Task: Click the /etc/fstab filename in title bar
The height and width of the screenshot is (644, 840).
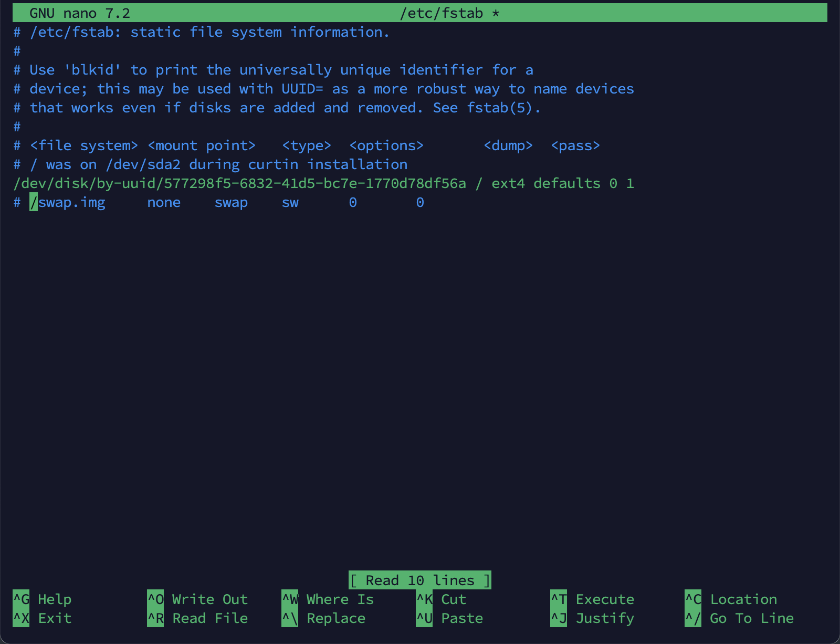Action: [442, 13]
